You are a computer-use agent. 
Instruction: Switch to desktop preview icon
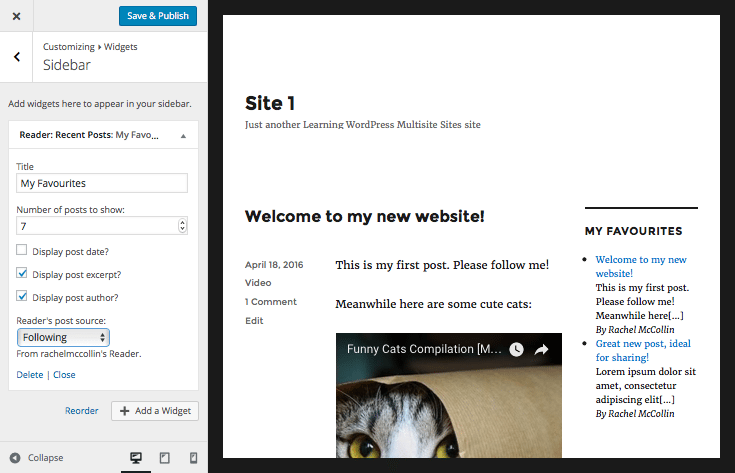click(136, 458)
